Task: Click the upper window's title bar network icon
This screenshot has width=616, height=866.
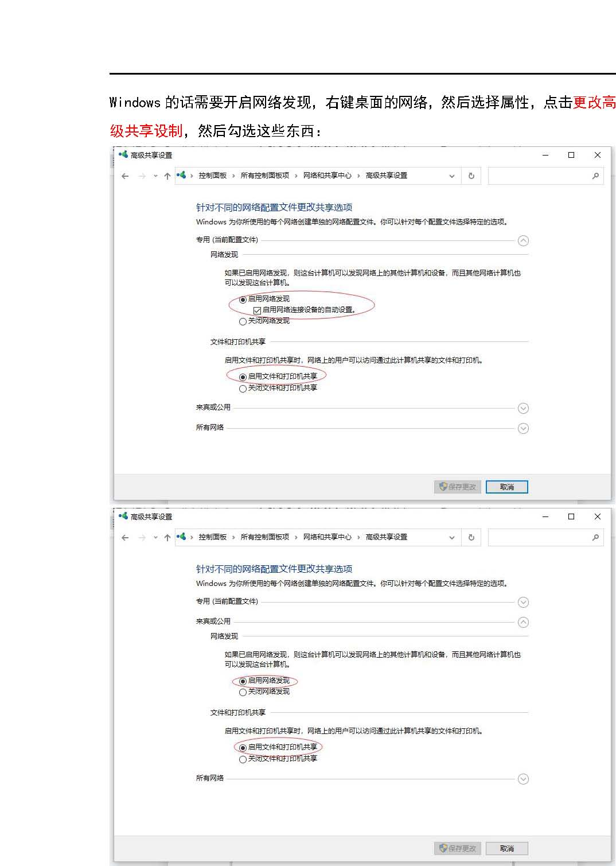Action: coord(123,154)
